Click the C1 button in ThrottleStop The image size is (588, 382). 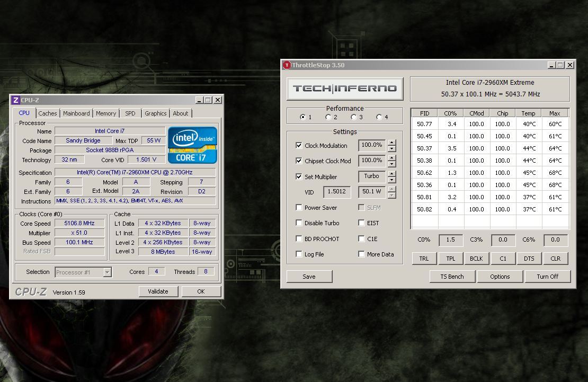(503, 259)
